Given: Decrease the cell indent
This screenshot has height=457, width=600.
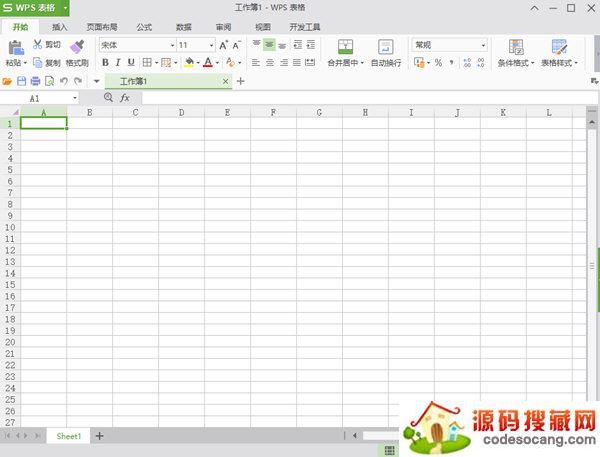Looking at the screenshot, I should 297,45.
